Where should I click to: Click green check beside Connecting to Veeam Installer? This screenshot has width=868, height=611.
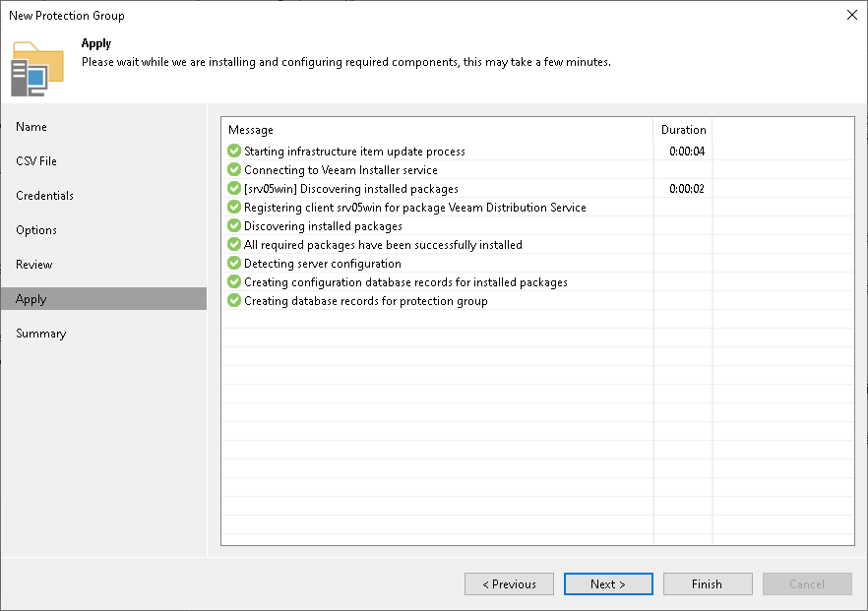234,170
